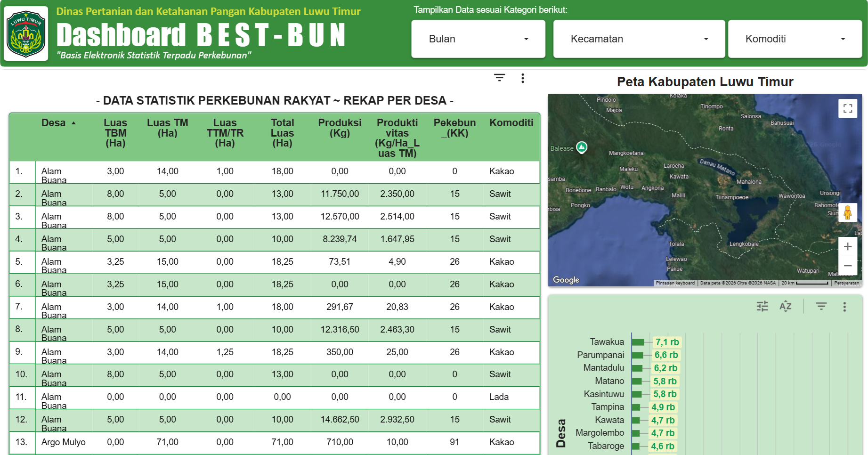Open the Kecamatan dropdown filter
868x455 pixels.
pyautogui.click(x=639, y=39)
